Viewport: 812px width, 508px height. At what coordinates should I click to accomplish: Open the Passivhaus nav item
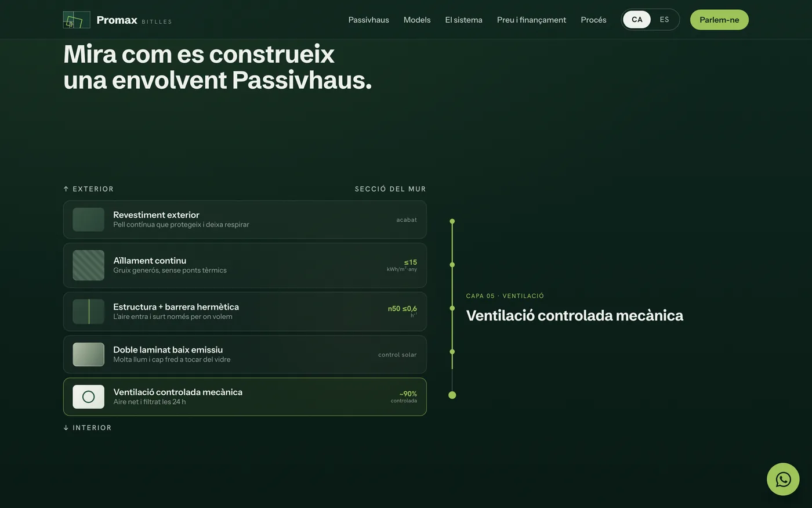[369, 20]
